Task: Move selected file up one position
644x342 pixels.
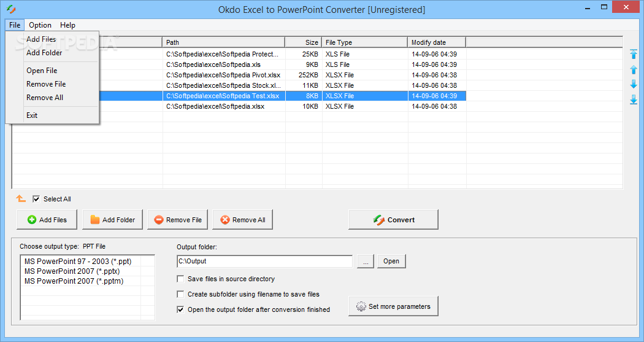Action: click(634, 69)
